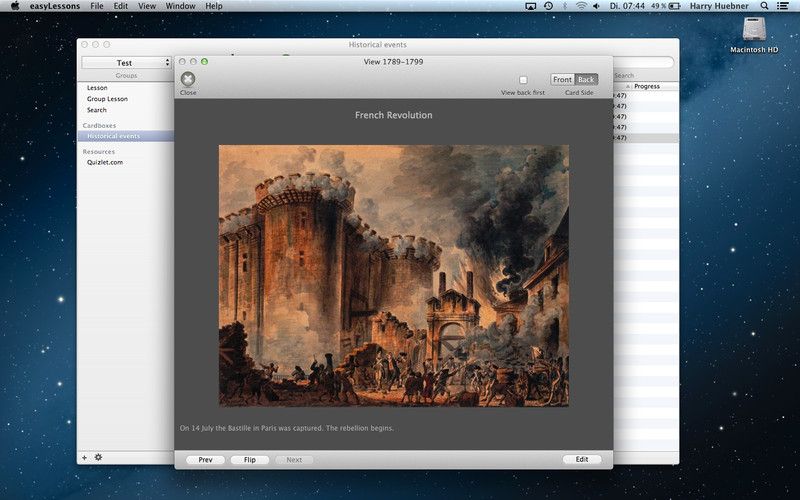Select Search in the sidebar
This screenshot has width=800, height=500.
pyautogui.click(x=96, y=110)
